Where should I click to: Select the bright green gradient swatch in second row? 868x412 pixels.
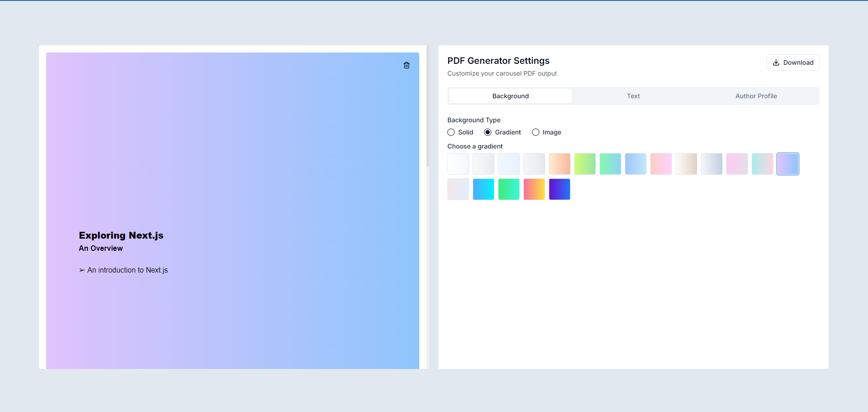(509, 189)
